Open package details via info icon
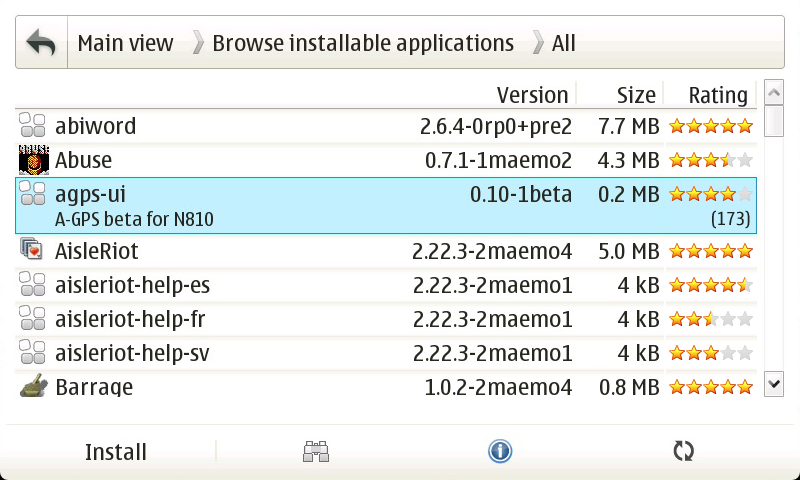The height and width of the screenshot is (480, 800). tap(500, 452)
